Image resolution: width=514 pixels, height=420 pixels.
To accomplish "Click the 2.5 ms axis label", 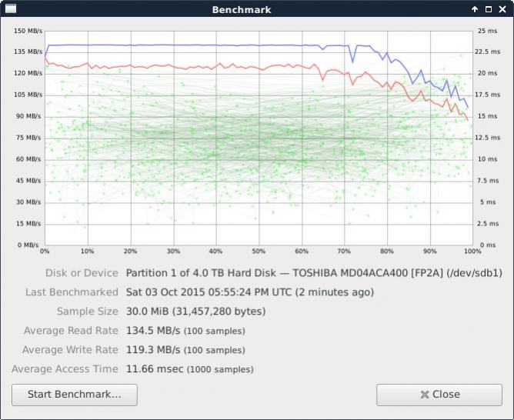I will point(488,224).
